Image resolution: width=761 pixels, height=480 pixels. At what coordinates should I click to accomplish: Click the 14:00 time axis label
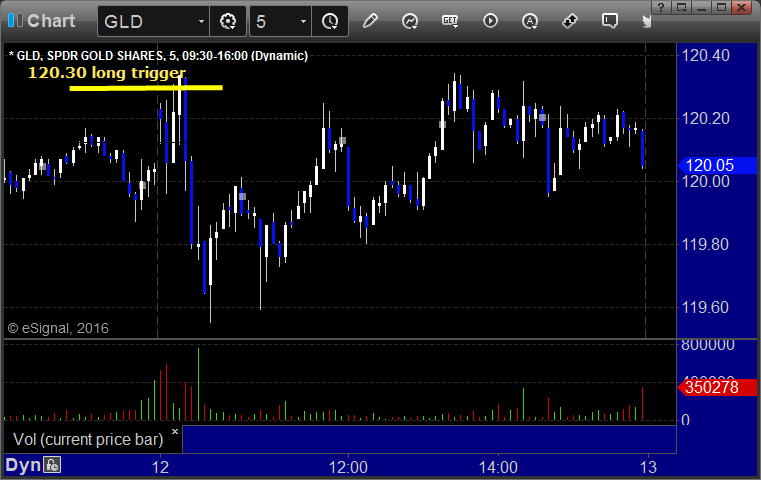(x=498, y=467)
